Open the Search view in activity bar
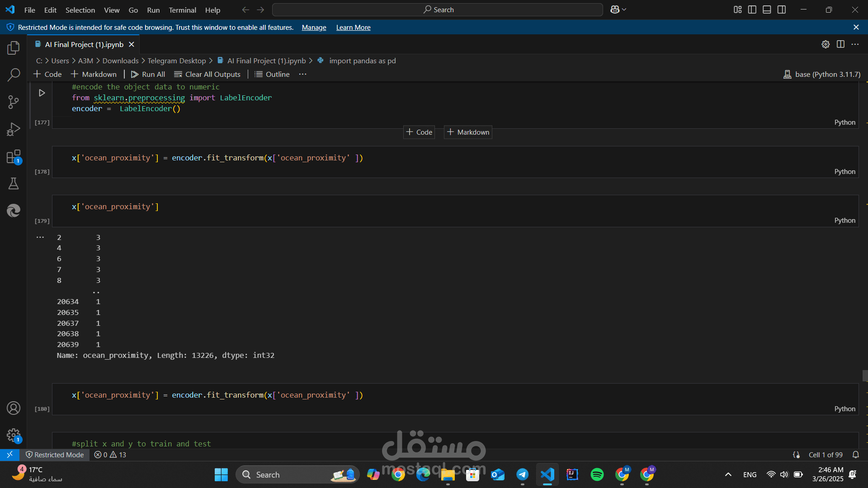The height and width of the screenshot is (488, 868). click(x=14, y=75)
